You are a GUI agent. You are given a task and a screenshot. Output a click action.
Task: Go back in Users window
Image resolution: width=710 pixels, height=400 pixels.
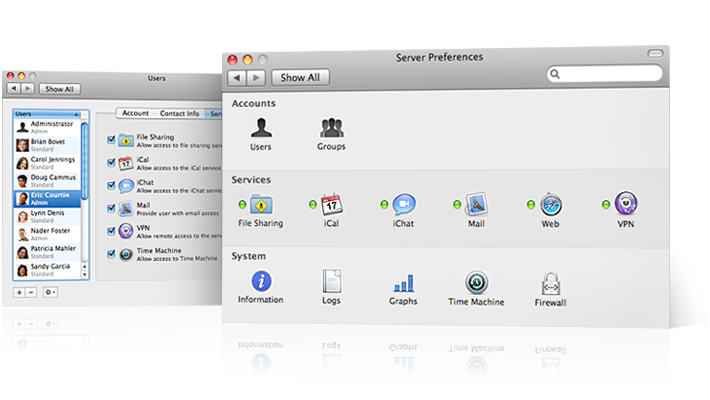pos(14,88)
